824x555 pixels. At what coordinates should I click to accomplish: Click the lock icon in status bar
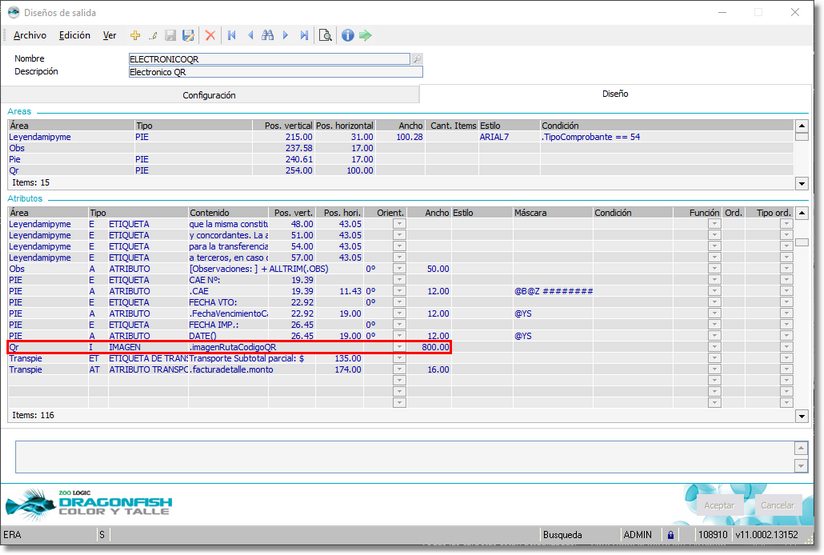671,535
